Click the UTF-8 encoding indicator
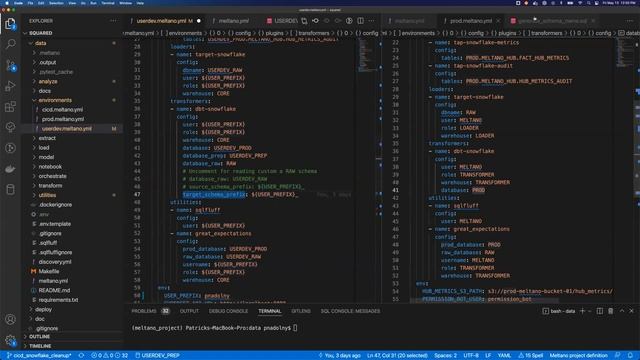This screenshot has width=640, height=360. click(471, 356)
